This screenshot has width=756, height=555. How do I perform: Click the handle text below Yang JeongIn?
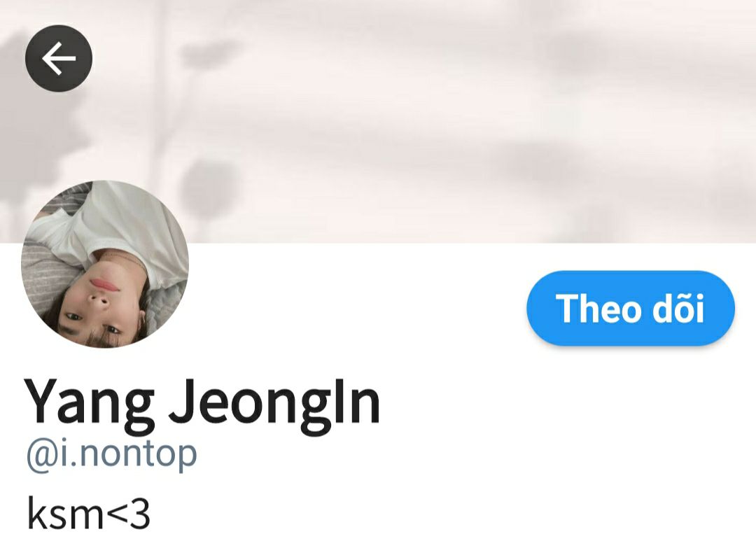[112, 454]
